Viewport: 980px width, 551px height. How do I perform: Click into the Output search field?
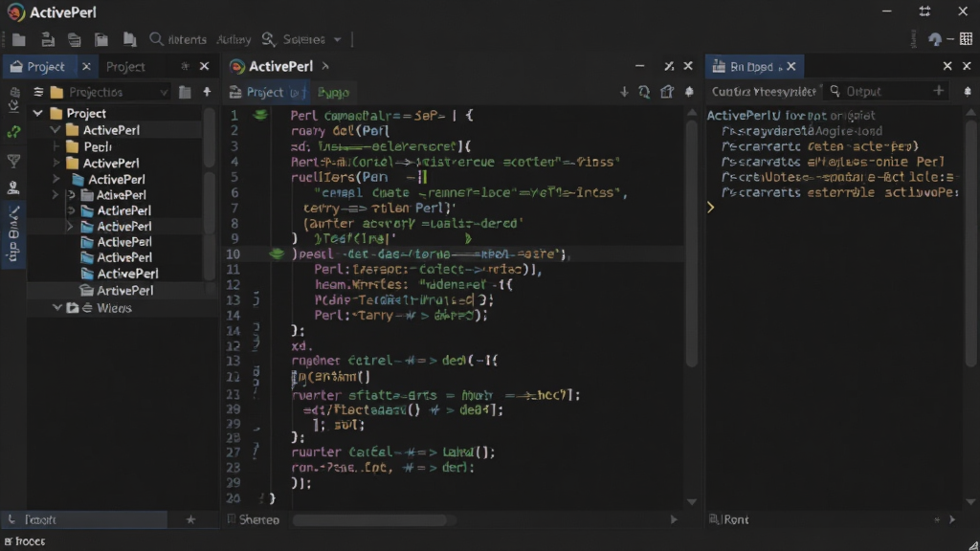[x=884, y=91]
